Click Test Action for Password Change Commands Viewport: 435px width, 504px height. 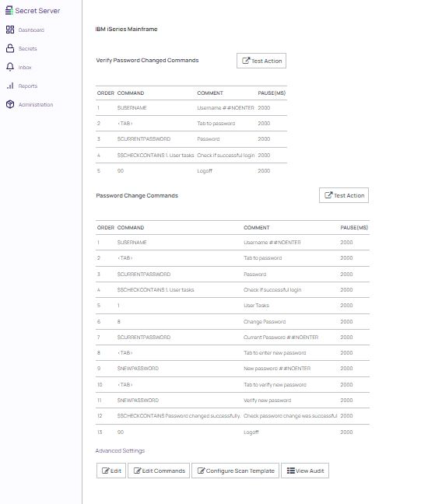[x=344, y=195]
